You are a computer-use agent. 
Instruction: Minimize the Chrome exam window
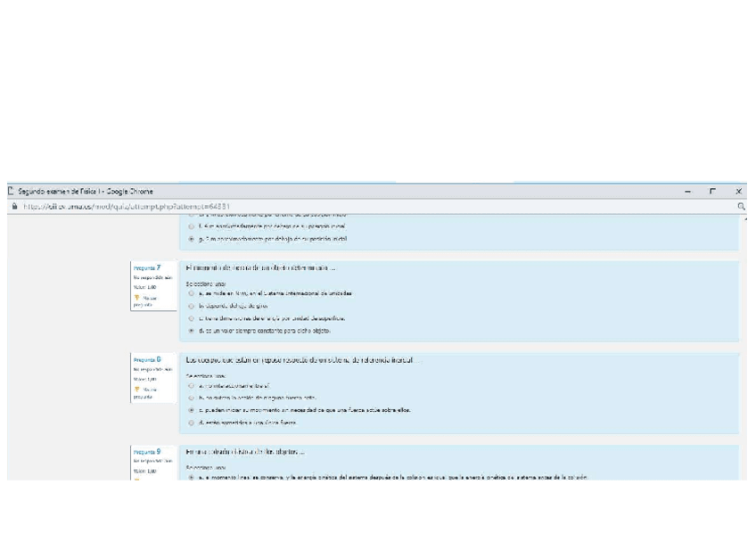(686, 191)
